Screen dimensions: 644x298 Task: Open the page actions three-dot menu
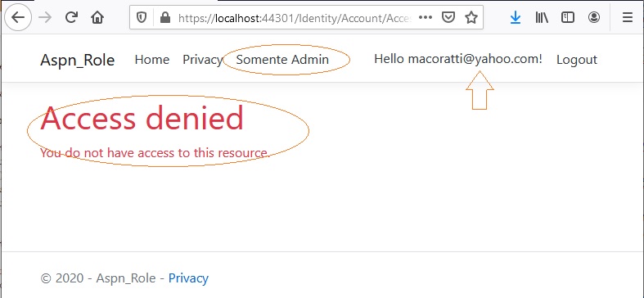tap(425, 17)
